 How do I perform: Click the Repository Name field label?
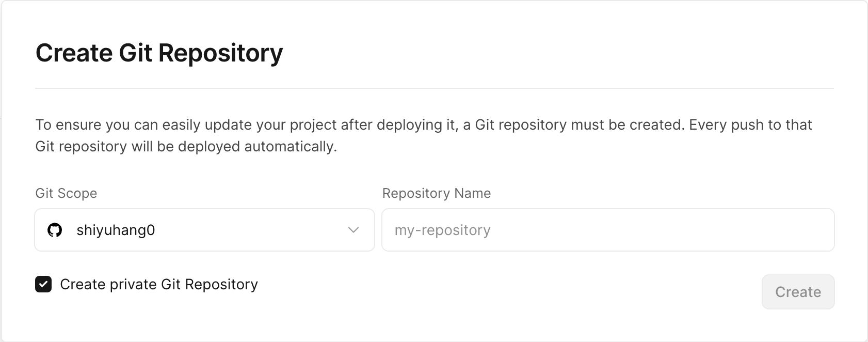[x=437, y=193]
